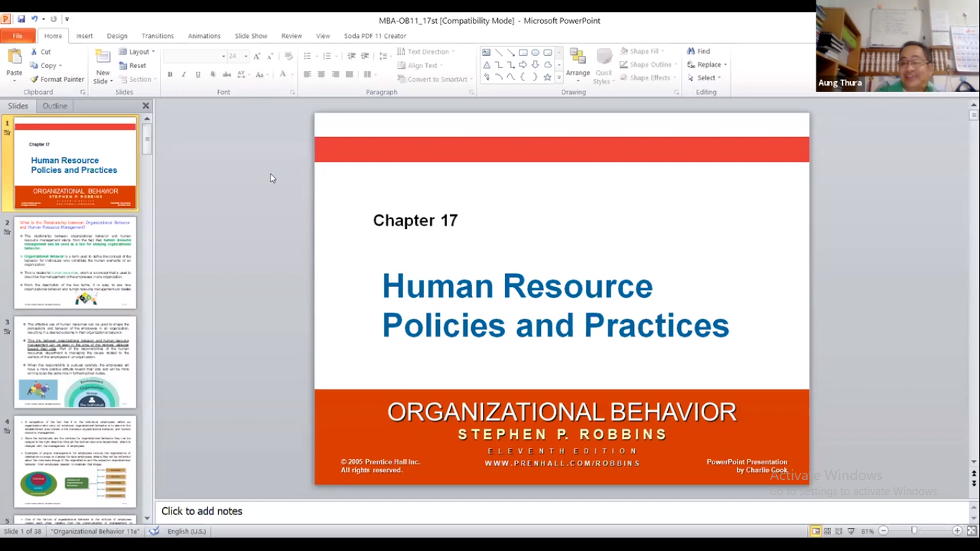Apply Bold formatting
The height and width of the screenshot is (551, 980).
[x=170, y=75]
